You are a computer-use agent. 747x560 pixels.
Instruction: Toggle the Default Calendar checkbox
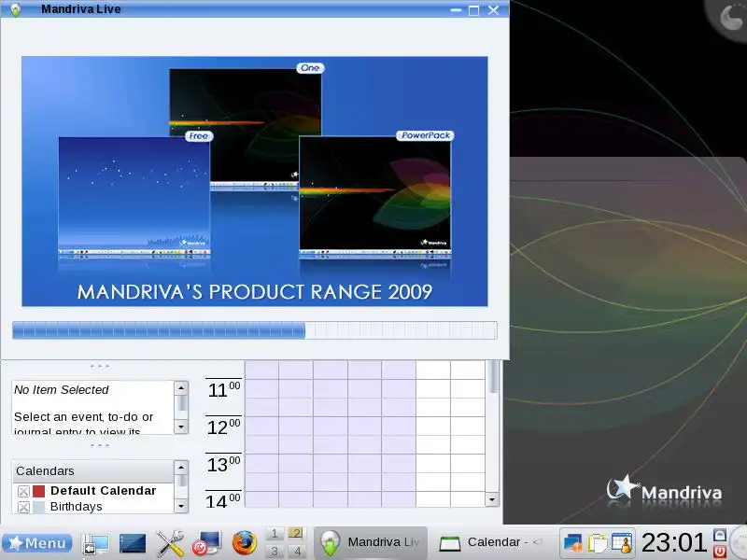[23, 491]
